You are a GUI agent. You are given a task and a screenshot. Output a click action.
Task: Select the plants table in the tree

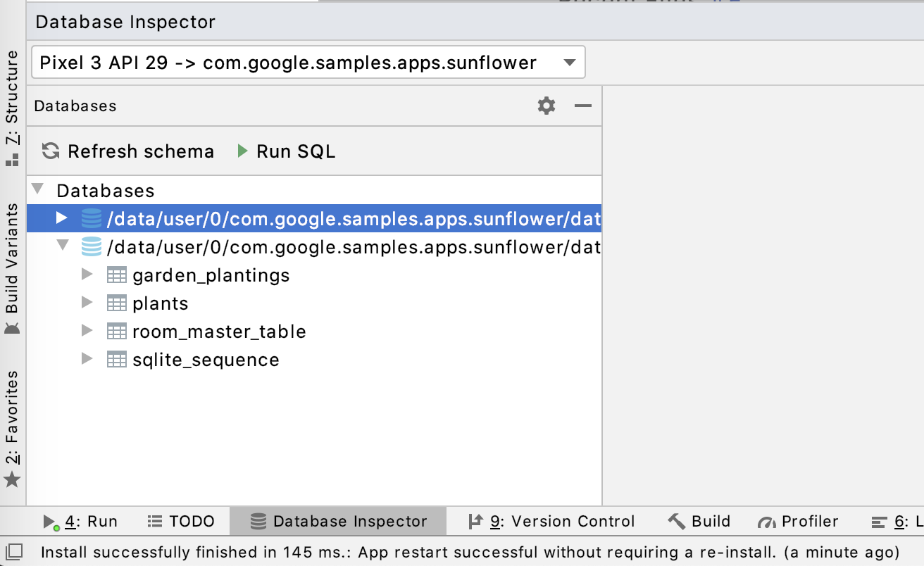161,303
